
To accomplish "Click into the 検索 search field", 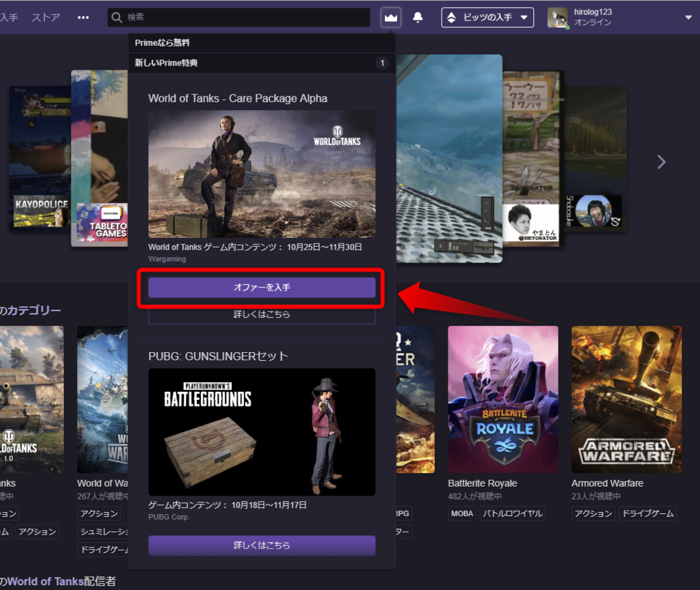I will (239, 17).
